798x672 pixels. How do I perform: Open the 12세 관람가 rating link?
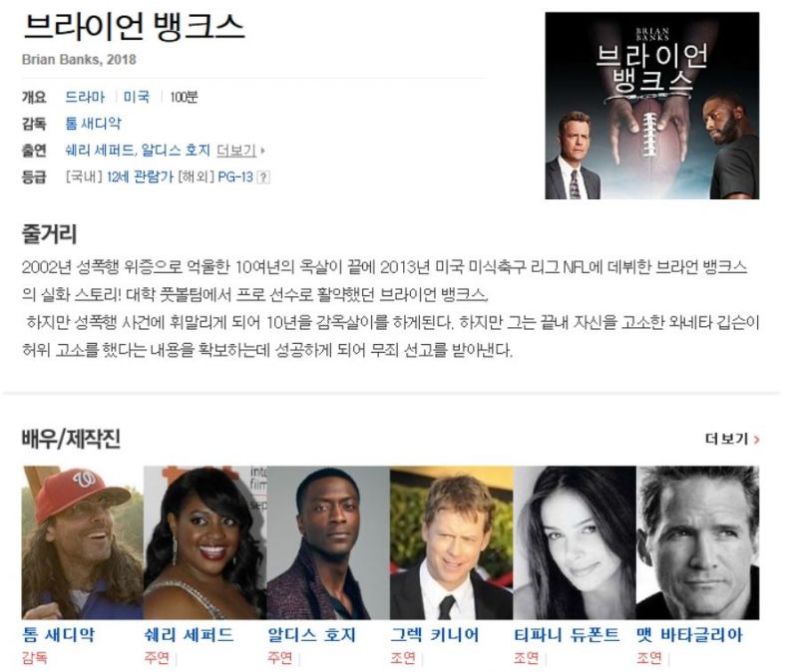[140, 177]
